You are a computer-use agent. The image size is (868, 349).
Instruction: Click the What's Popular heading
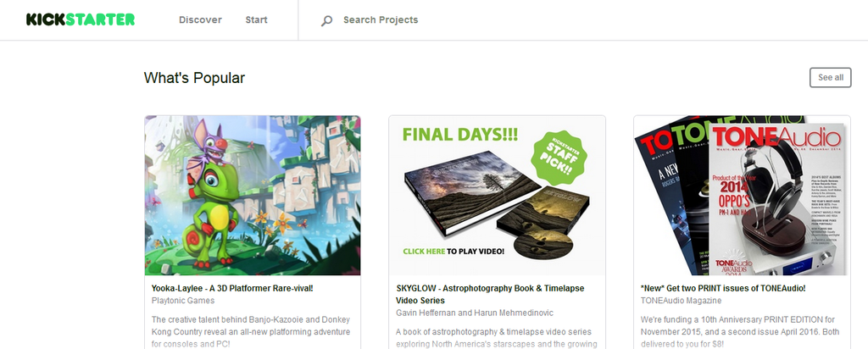(x=194, y=78)
